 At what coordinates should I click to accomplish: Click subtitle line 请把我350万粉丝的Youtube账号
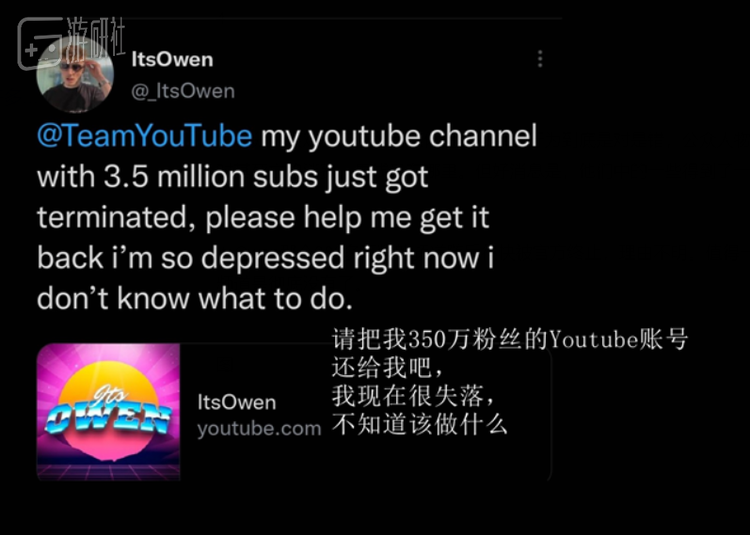point(510,340)
